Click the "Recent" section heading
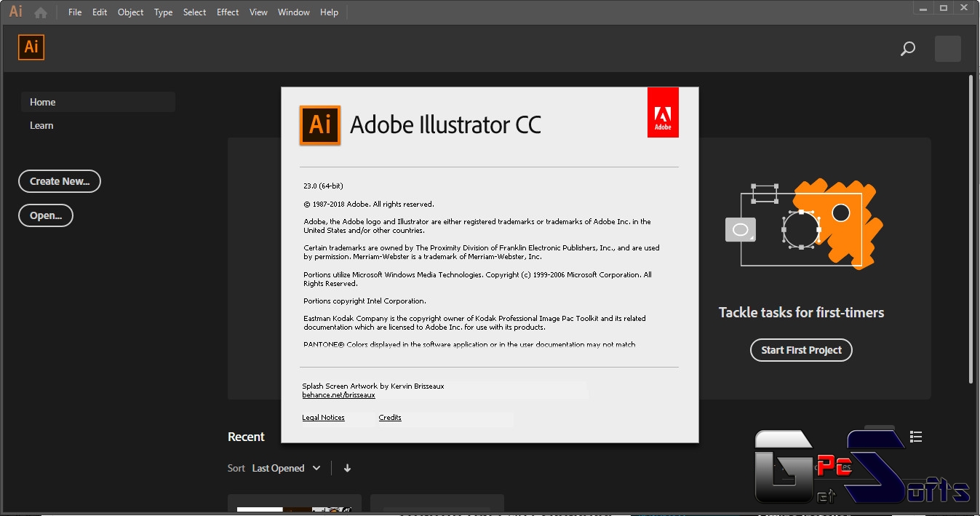This screenshot has height=516, width=980. point(246,437)
